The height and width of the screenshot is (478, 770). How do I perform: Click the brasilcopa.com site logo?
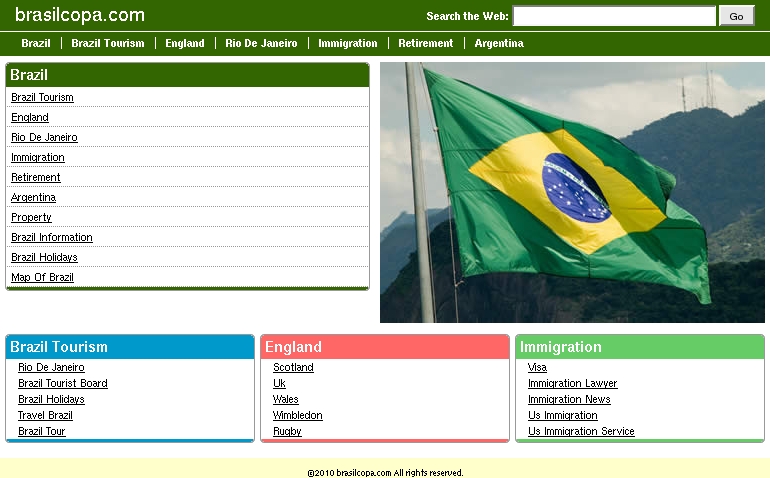[x=80, y=15]
